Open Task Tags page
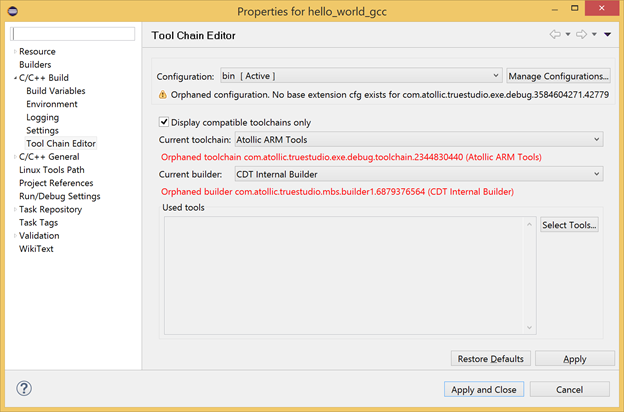The image size is (624, 412). pos(39,223)
